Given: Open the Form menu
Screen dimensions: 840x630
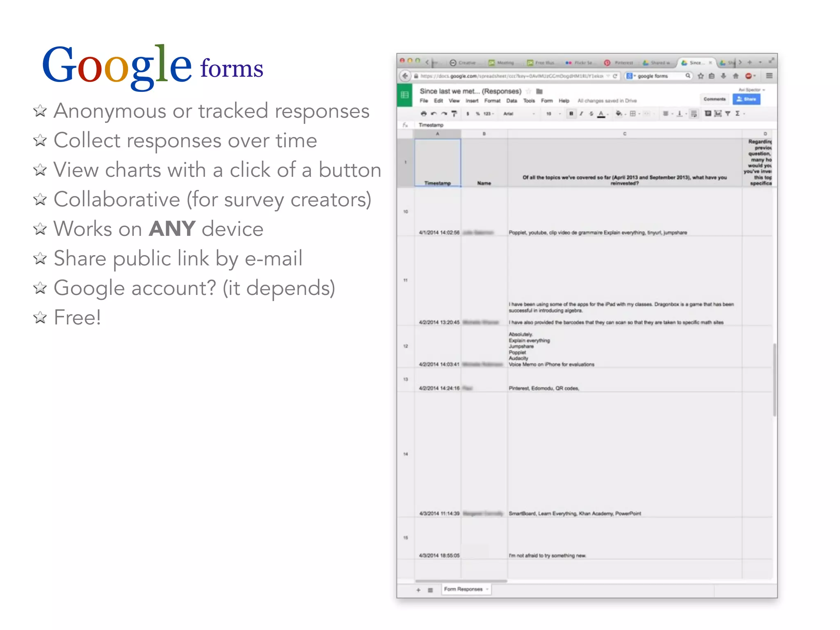Looking at the screenshot, I should [x=547, y=101].
